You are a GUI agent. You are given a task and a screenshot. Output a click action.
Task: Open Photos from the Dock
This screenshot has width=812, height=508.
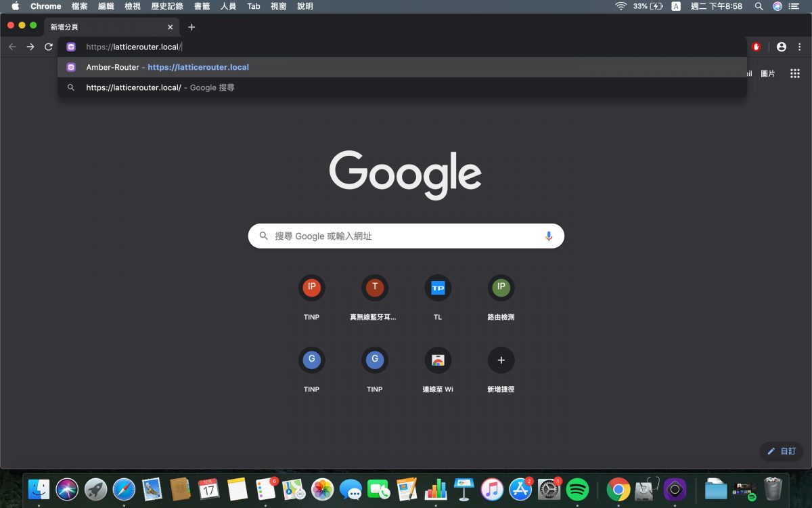pyautogui.click(x=323, y=489)
